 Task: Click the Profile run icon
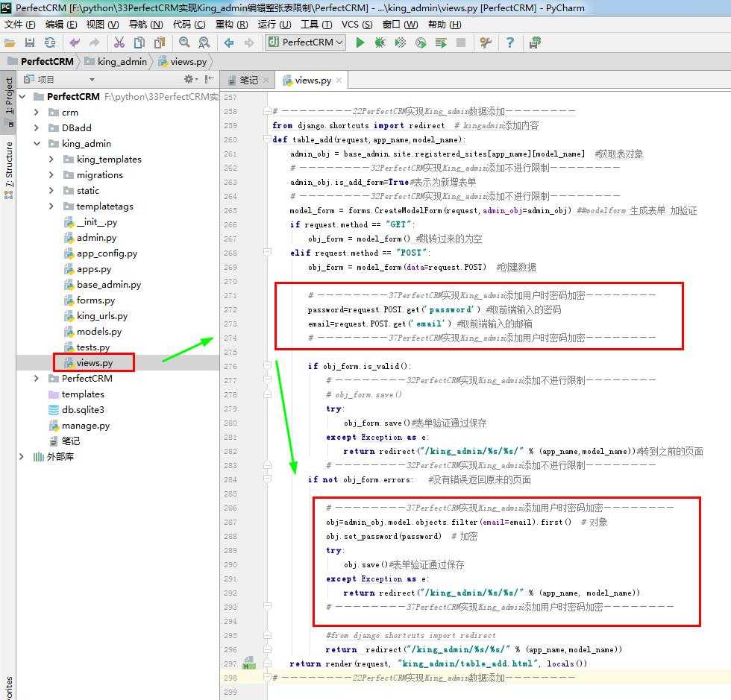pyautogui.click(x=421, y=43)
